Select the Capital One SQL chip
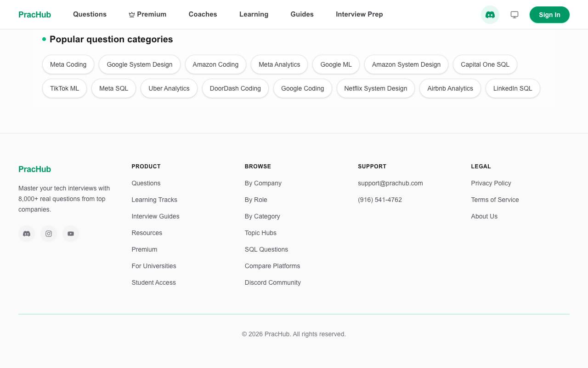The width and height of the screenshot is (588, 368). coord(485,64)
